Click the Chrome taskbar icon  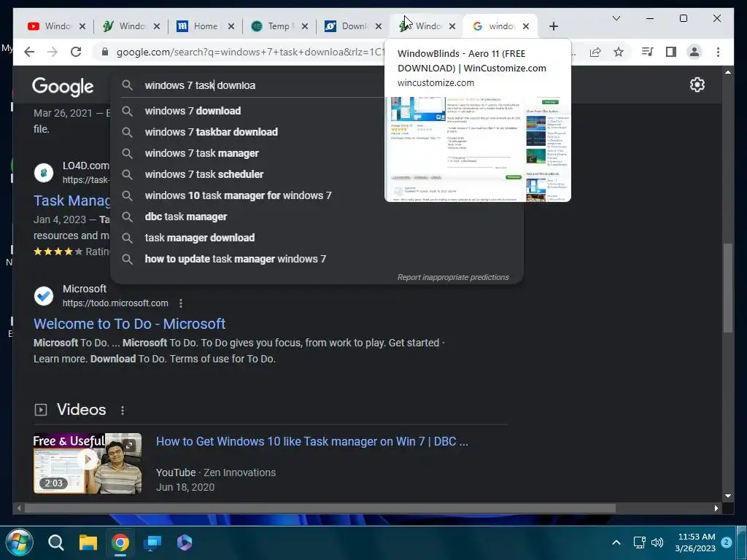pyautogui.click(x=120, y=542)
